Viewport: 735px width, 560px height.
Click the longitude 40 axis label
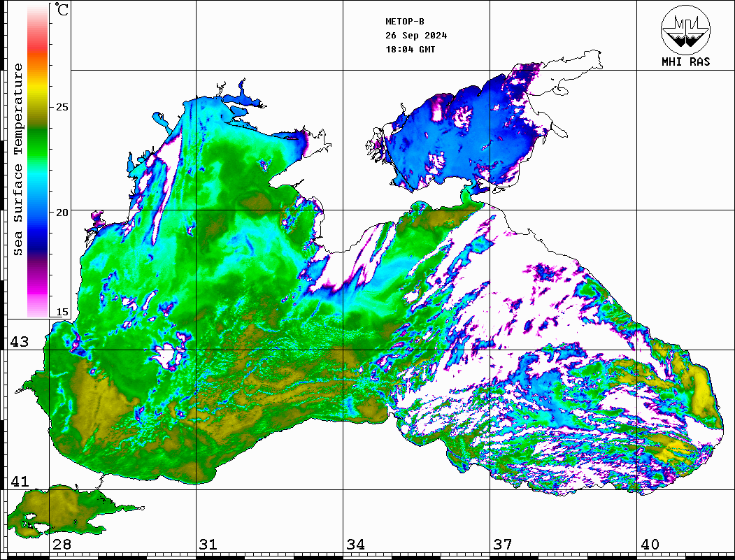(650, 545)
